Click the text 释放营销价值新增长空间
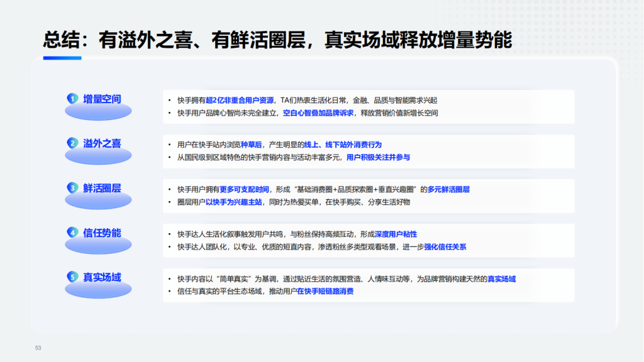 click(399, 113)
